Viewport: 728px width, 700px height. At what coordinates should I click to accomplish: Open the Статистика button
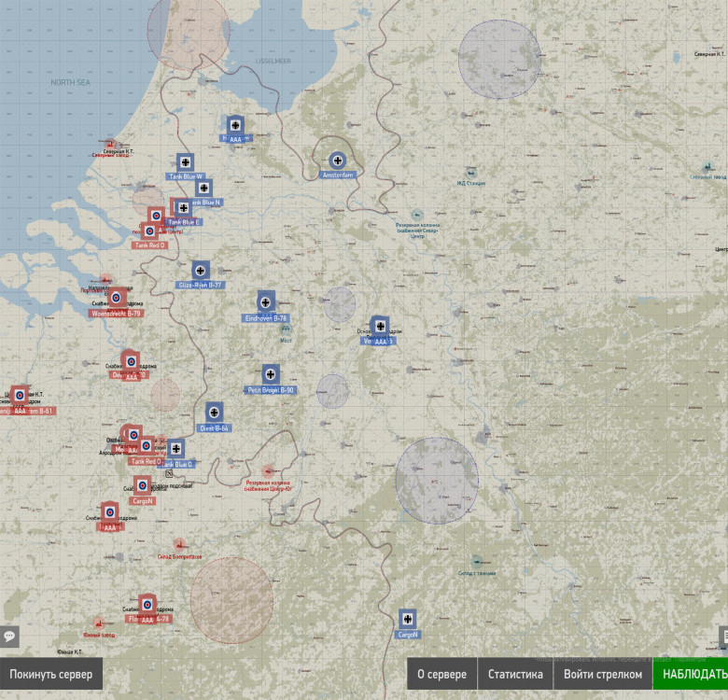point(515,674)
